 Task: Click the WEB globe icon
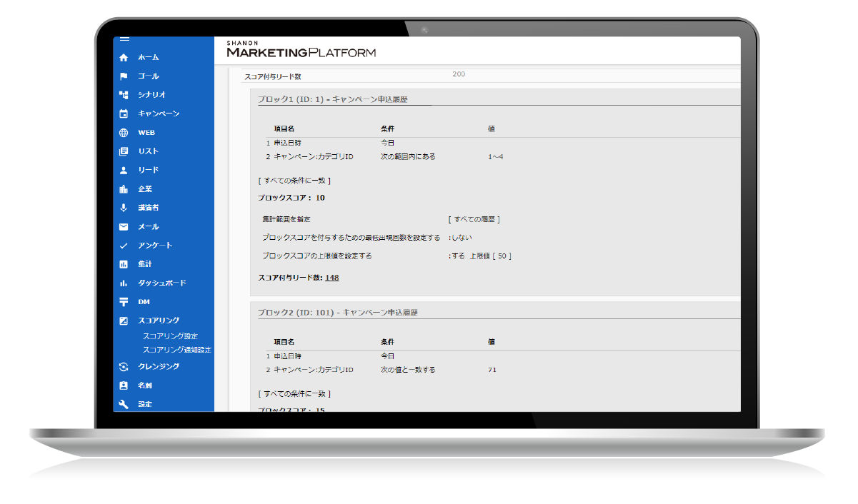(x=124, y=133)
